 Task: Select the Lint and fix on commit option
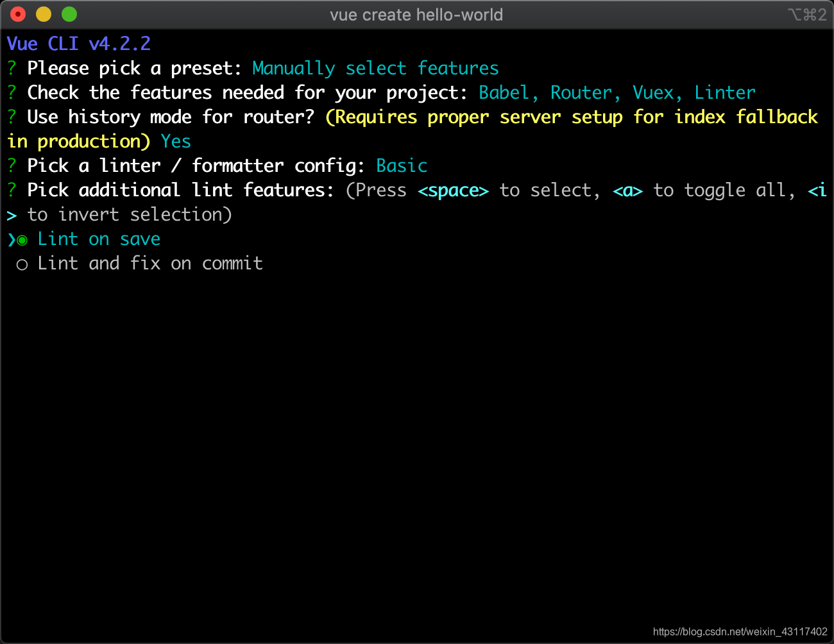pos(22,264)
